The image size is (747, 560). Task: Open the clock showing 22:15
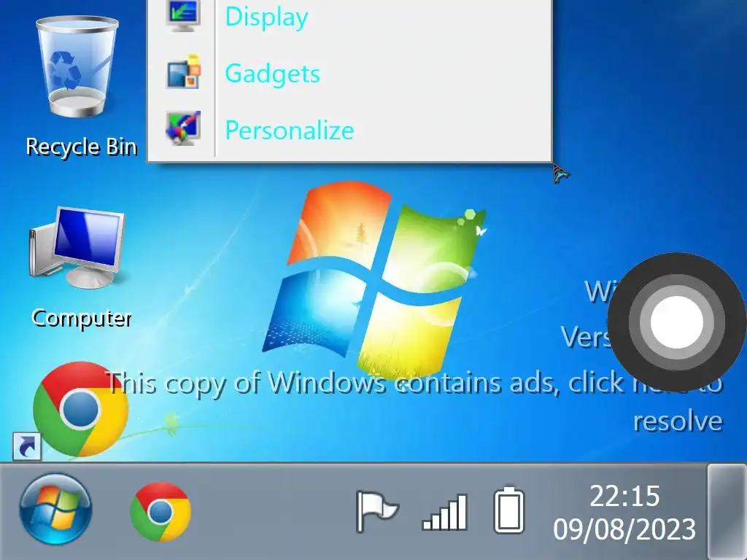coord(624,496)
